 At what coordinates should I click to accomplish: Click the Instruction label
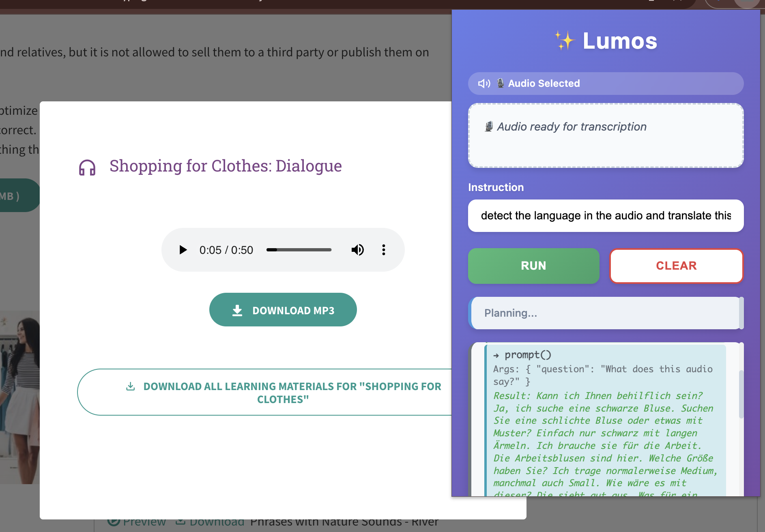tap(496, 187)
